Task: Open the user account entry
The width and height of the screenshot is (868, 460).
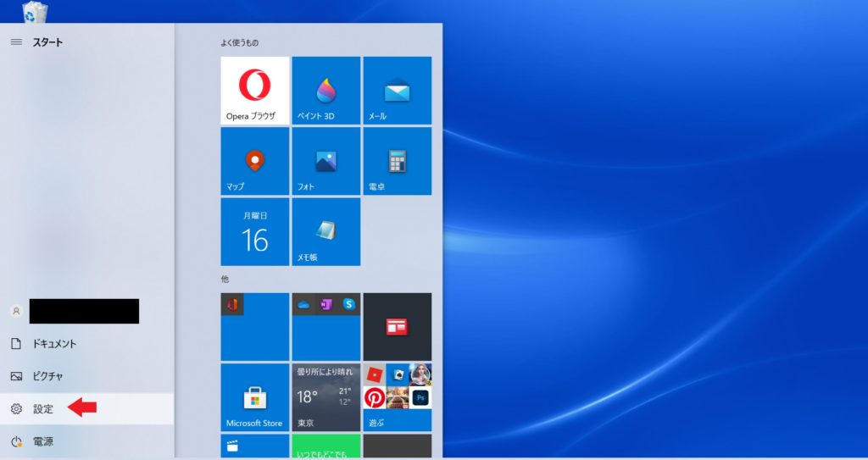Action: (87, 311)
